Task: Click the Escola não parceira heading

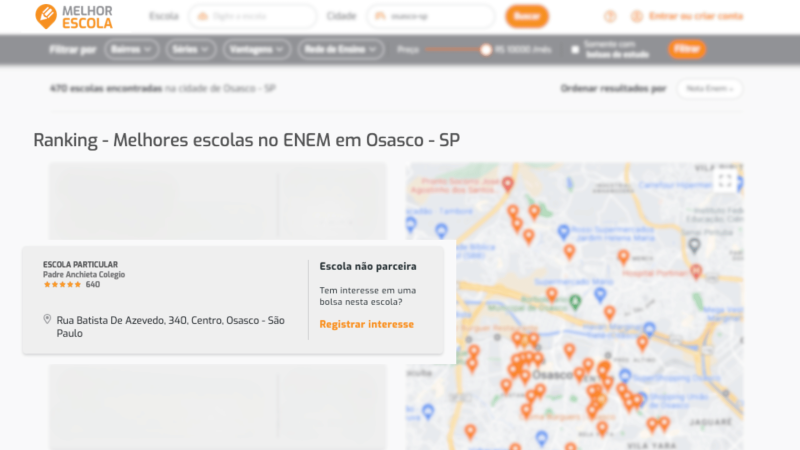Action: click(x=368, y=266)
